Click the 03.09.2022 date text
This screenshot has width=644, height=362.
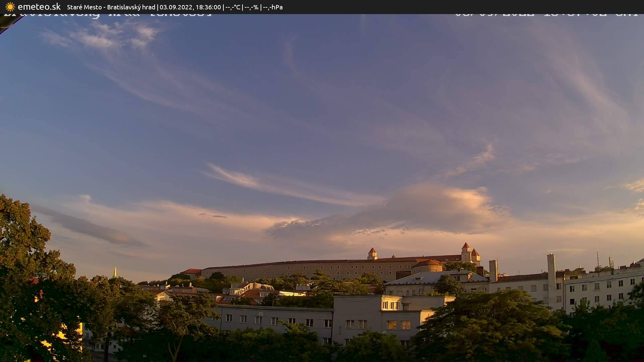[176, 7]
